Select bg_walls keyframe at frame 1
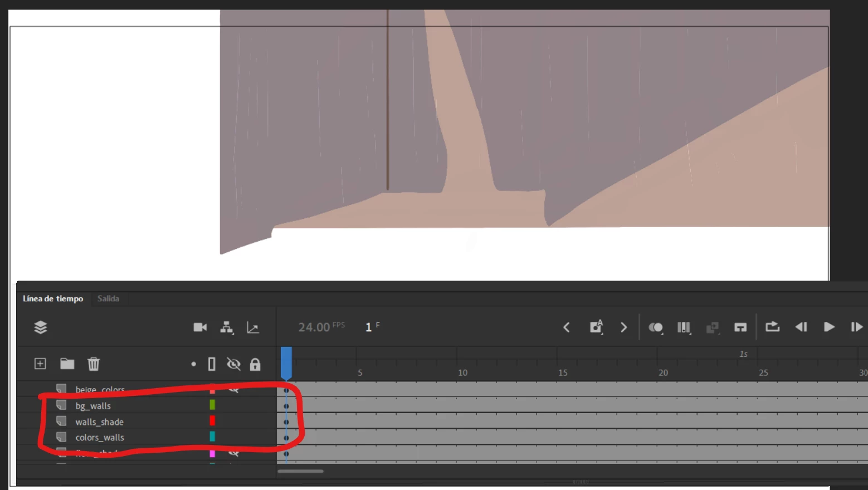Screen dimensions: 868x490 pyautogui.click(x=286, y=406)
